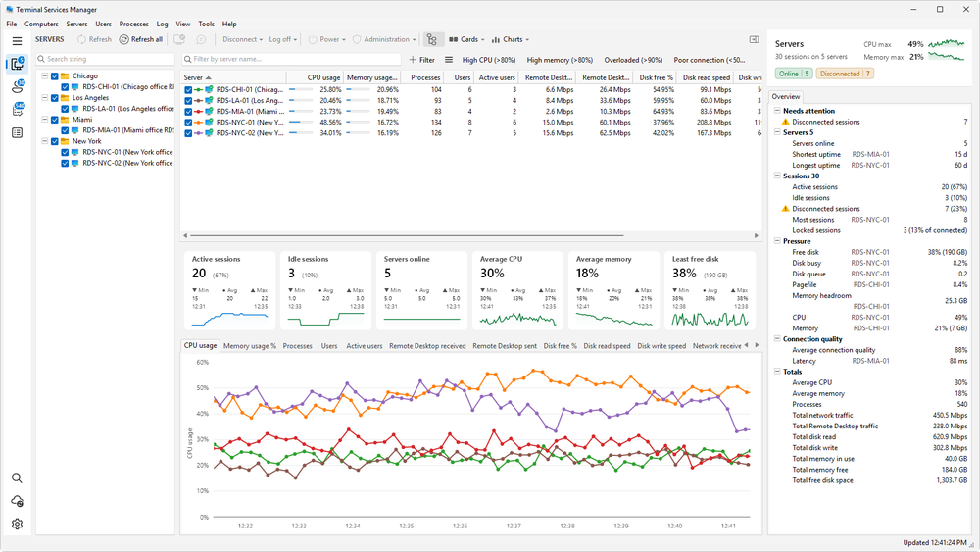Open the hamburger navigation menu

click(17, 40)
